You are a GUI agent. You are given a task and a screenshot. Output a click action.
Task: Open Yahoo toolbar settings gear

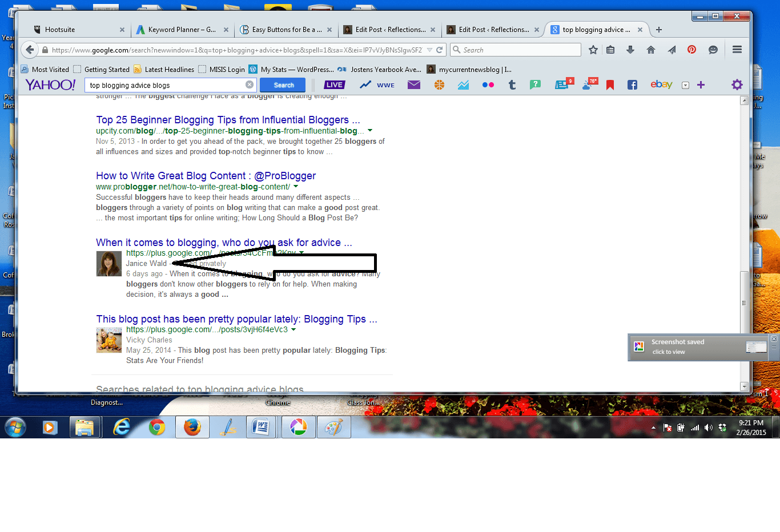click(x=737, y=85)
